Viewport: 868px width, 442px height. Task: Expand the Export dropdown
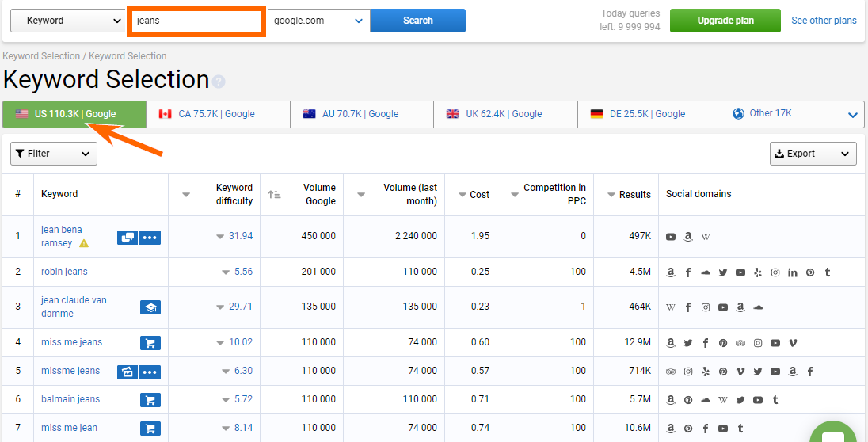coord(813,154)
